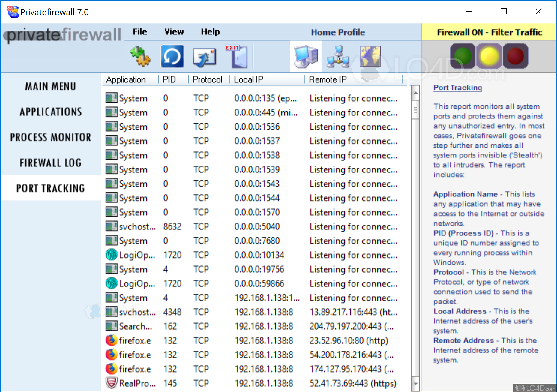The width and height of the screenshot is (557, 392).
Task: Sort by the Protocol column header
Action: 208,79
